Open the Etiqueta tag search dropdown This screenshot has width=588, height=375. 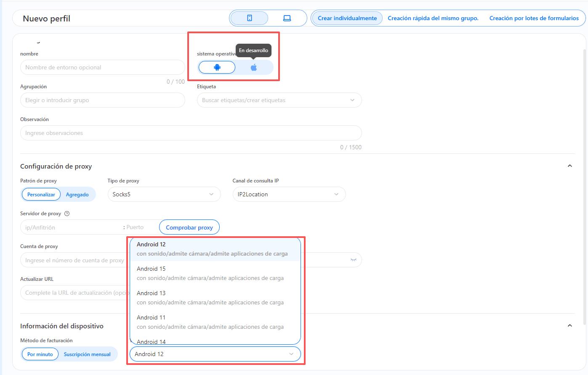279,100
